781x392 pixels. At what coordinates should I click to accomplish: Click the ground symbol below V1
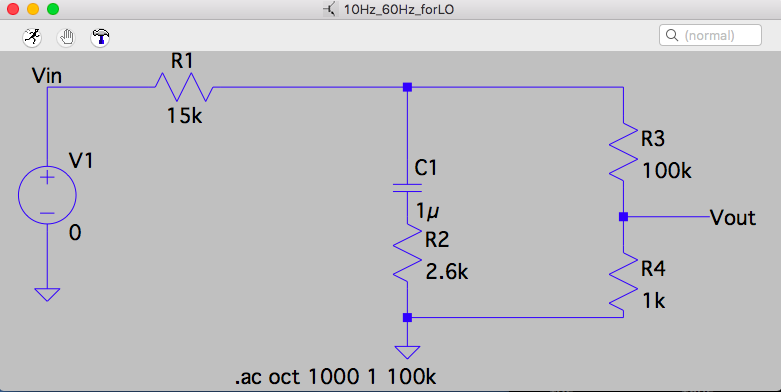[47, 294]
